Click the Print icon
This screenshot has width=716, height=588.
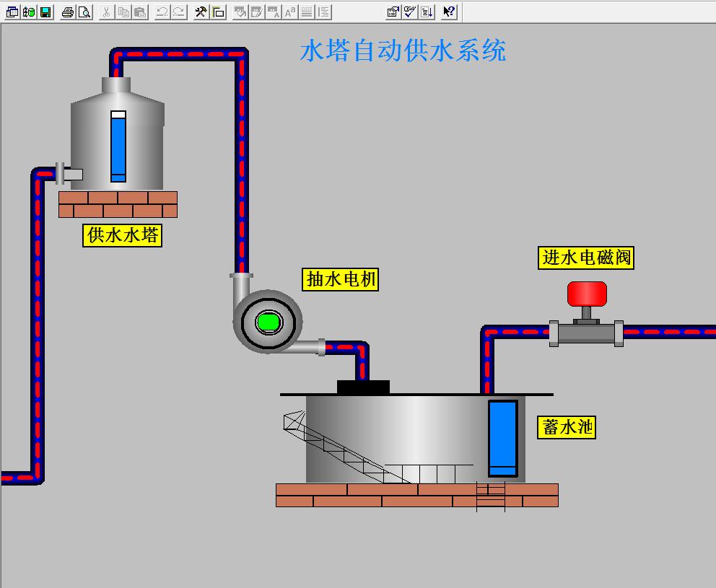(67, 12)
